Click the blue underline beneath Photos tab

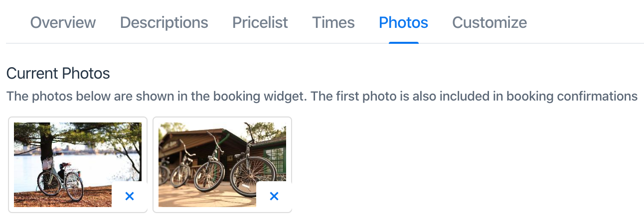(x=403, y=43)
